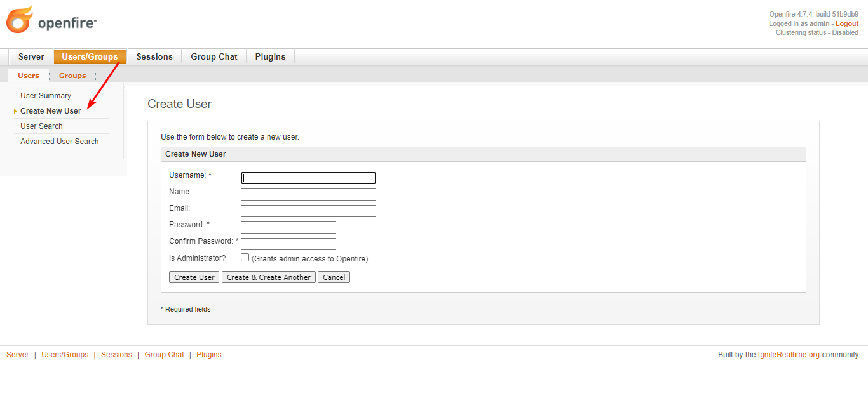
Task: Cancel the user creation form
Action: coord(334,277)
